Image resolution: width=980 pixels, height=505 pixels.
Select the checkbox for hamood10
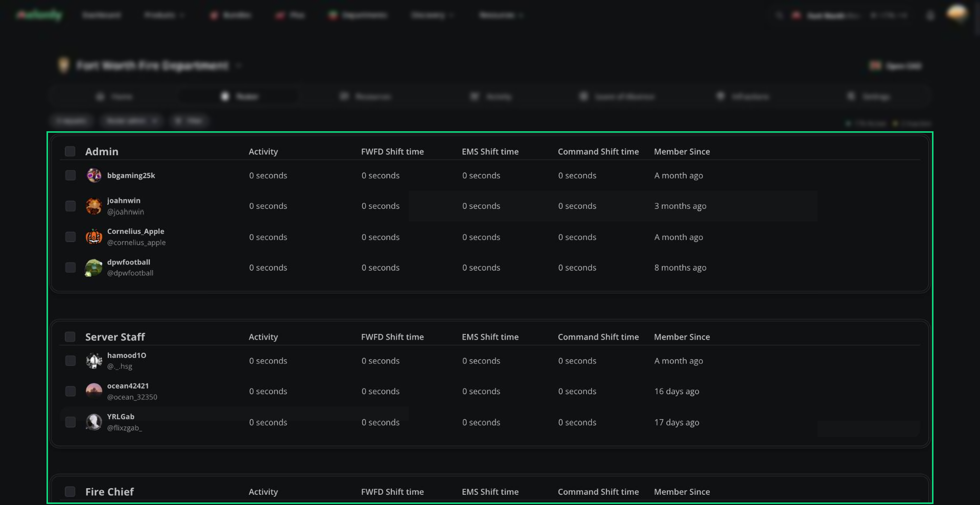[x=71, y=360]
